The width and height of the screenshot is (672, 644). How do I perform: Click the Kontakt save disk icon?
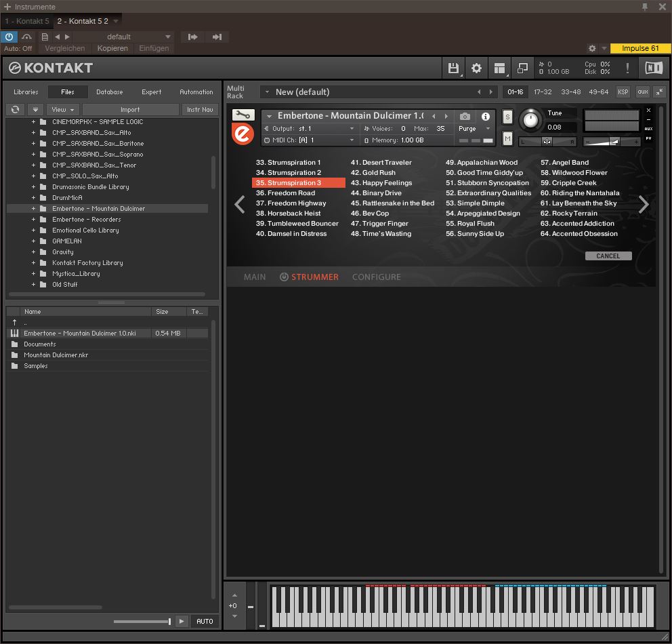point(453,68)
